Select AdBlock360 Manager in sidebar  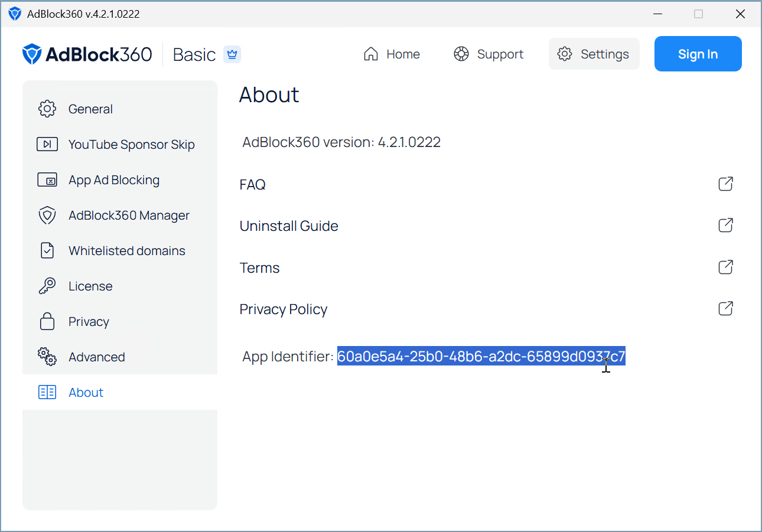(120, 215)
